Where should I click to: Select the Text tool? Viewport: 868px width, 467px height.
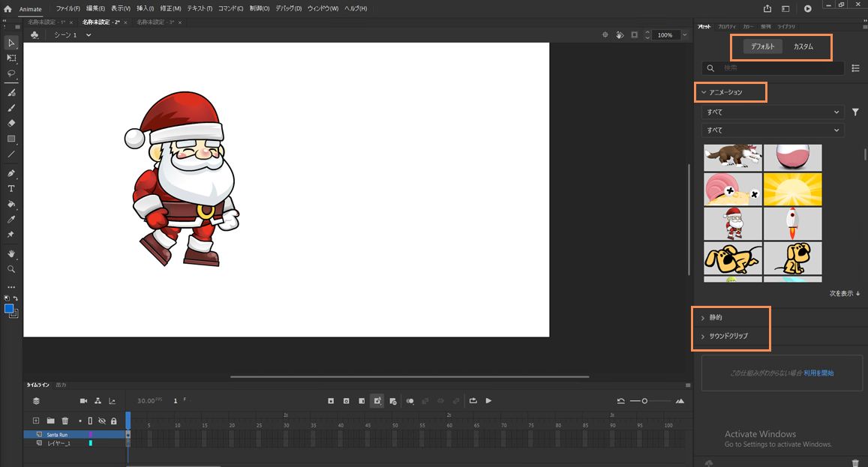click(11, 189)
